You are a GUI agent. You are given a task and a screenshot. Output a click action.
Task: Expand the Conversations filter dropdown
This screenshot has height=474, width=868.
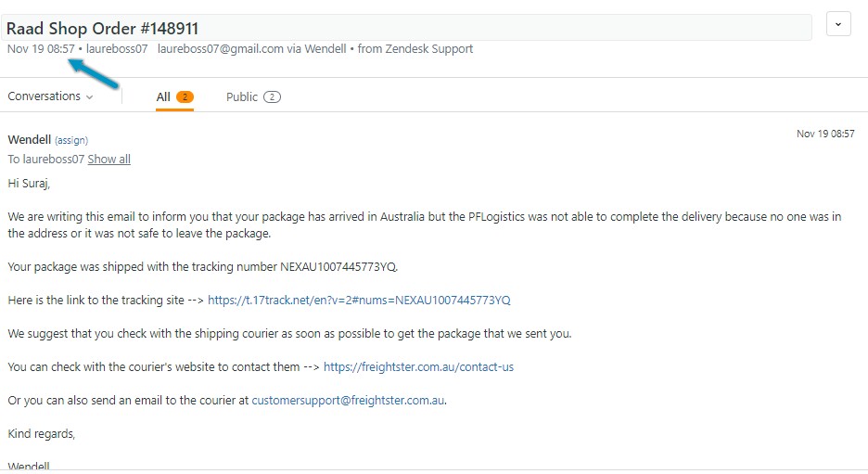[51, 96]
